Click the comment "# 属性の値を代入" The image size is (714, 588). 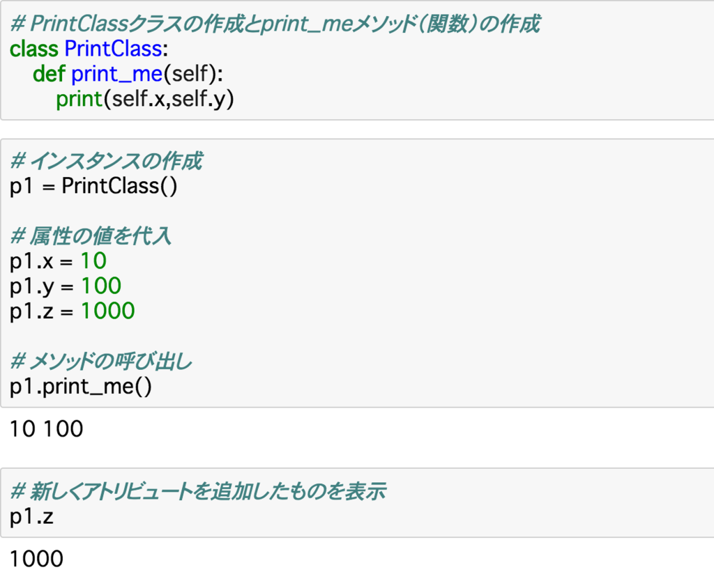91,236
